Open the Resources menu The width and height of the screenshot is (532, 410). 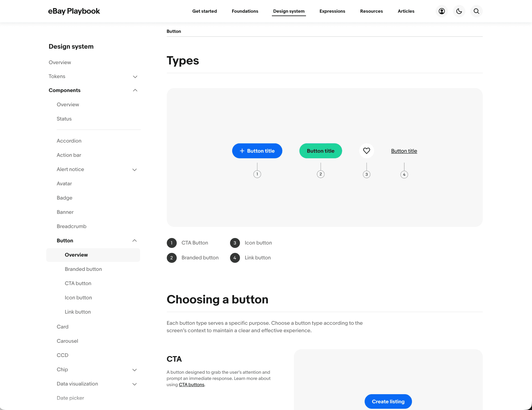371,11
